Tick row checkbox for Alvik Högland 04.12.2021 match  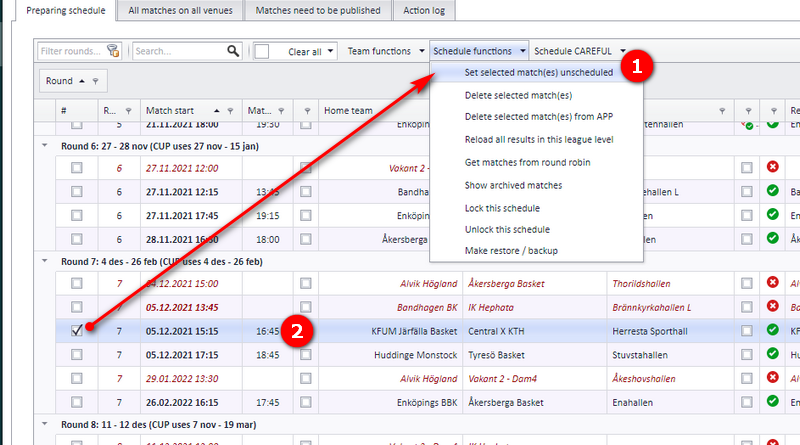pyautogui.click(x=77, y=283)
